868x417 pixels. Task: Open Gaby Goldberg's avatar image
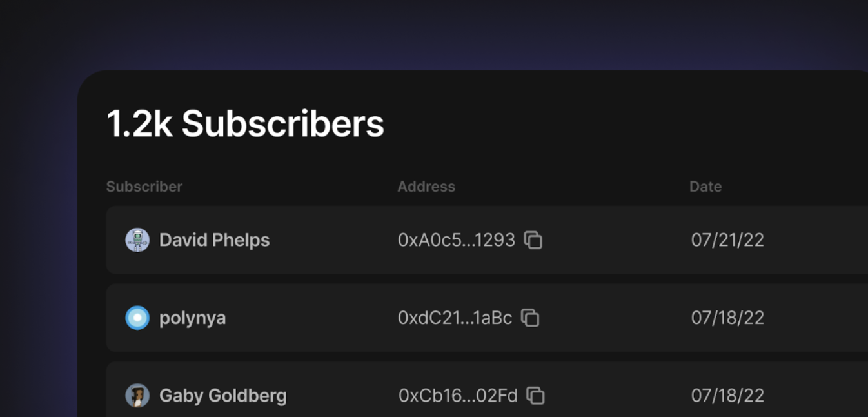point(137,396)
